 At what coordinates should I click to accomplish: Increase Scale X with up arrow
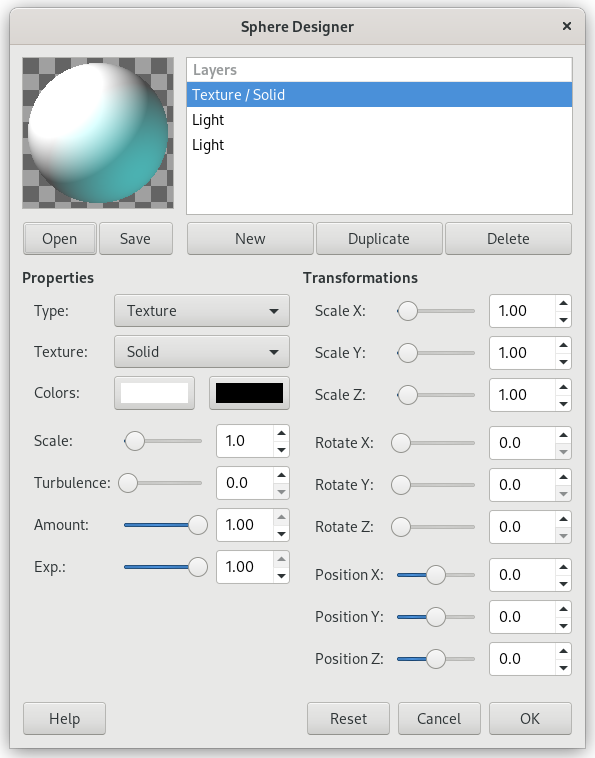[x=563, y=303]
